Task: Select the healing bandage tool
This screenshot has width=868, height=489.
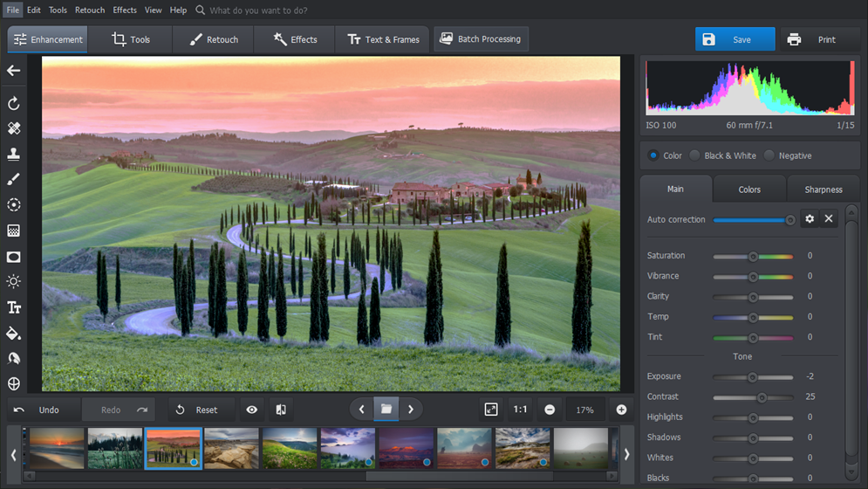Action: 14,128
